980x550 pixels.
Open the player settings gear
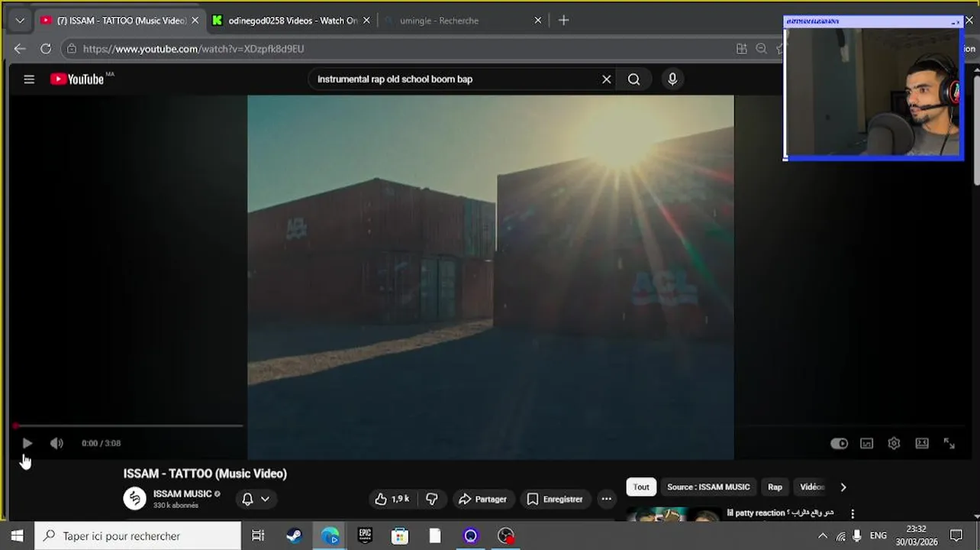[895, 443]
